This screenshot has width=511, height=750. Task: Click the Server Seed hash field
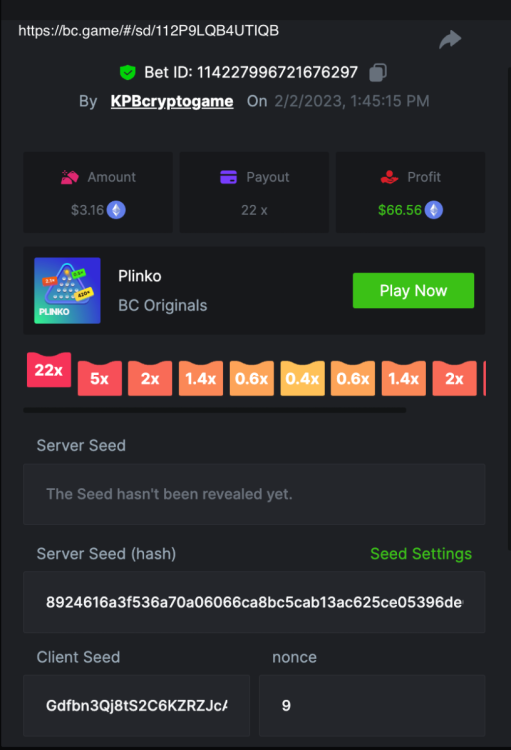coord(254,602)
